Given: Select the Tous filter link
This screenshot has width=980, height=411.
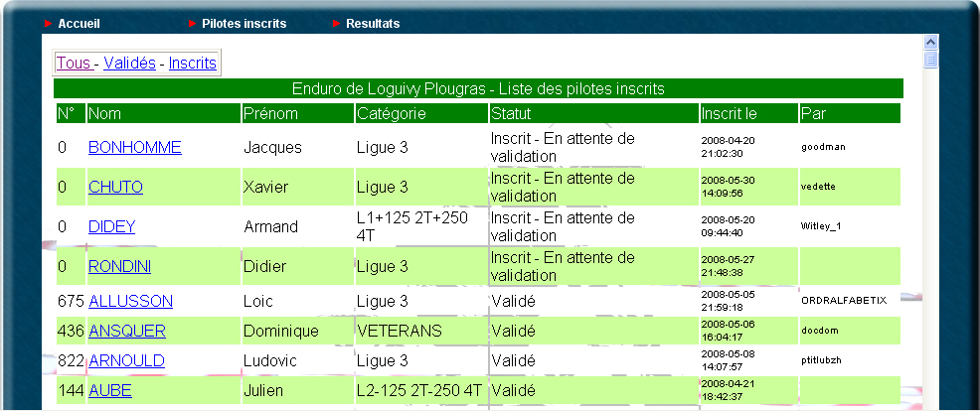Looking at the screenshot, I should pos(75,64).
